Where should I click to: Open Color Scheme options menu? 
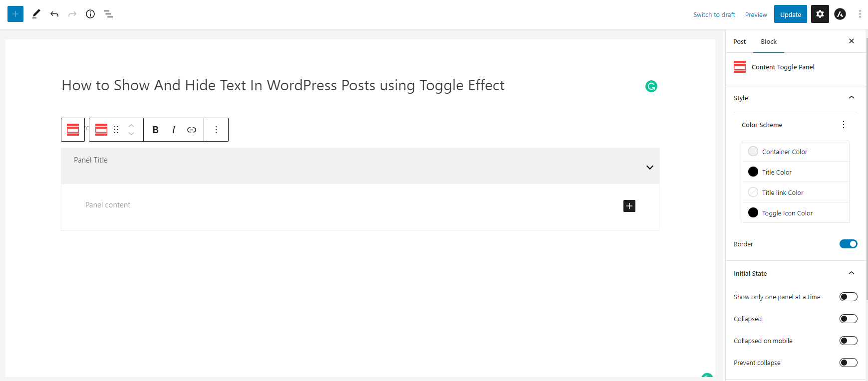(844, 125)
